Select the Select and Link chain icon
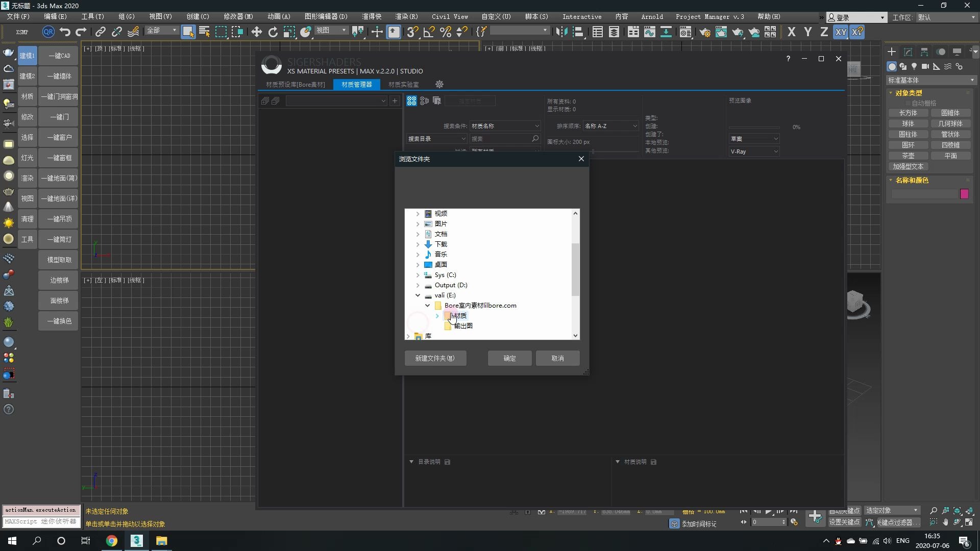This screenshot has width=980, height=551. (x=101, y=32)
